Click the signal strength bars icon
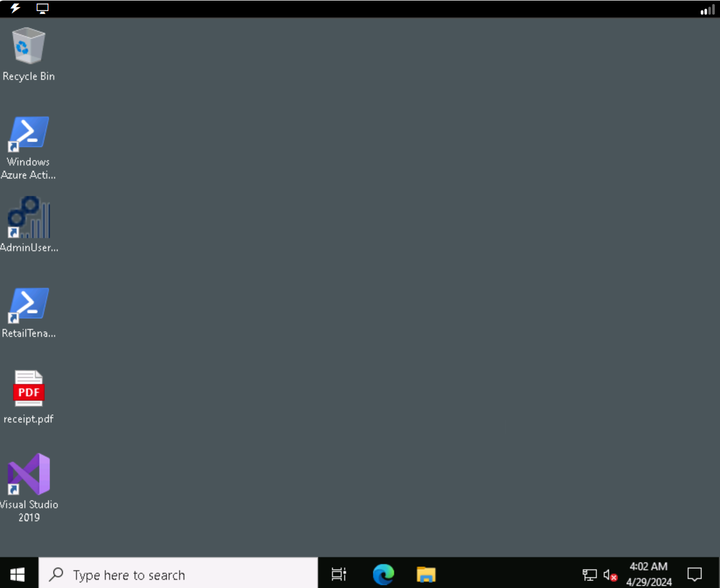This screenshot has width=720, height=588. point(708,9)
